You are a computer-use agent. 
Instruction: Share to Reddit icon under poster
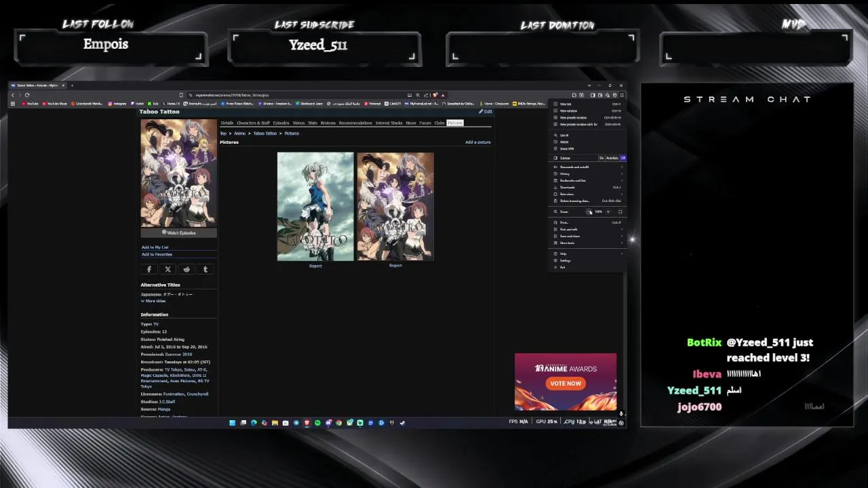pyautogui.click(x=186, y=269)
